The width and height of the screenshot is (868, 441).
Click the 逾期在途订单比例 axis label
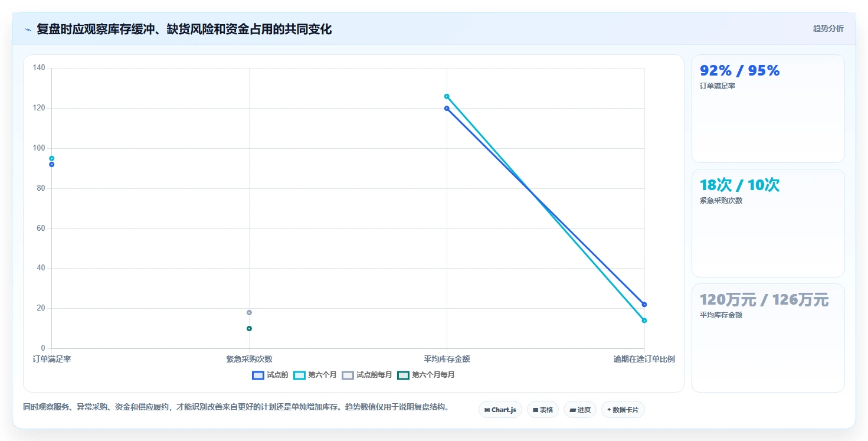pos(644,359)
